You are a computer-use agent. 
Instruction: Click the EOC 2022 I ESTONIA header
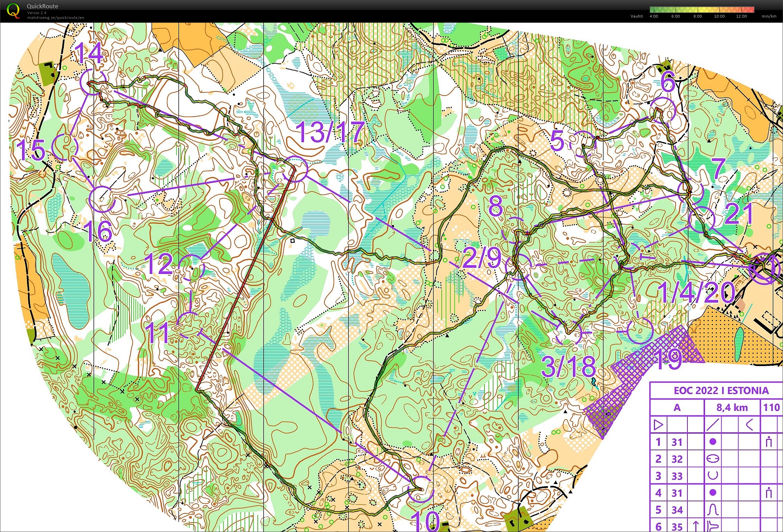click(721, 391)
